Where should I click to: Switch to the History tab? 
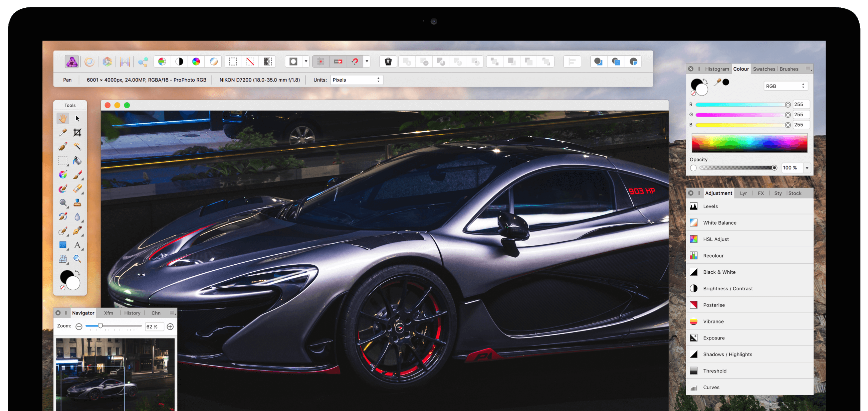click(132, 313)
